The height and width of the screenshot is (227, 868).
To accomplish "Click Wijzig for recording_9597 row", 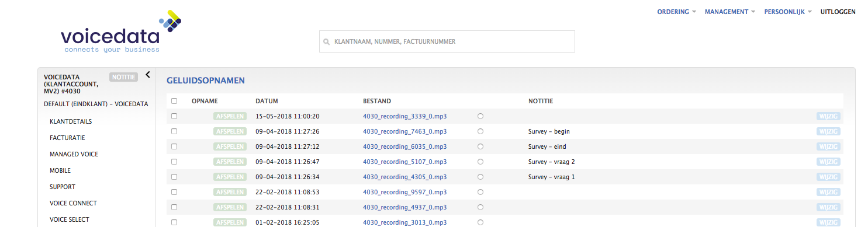I will pos(829,192).
